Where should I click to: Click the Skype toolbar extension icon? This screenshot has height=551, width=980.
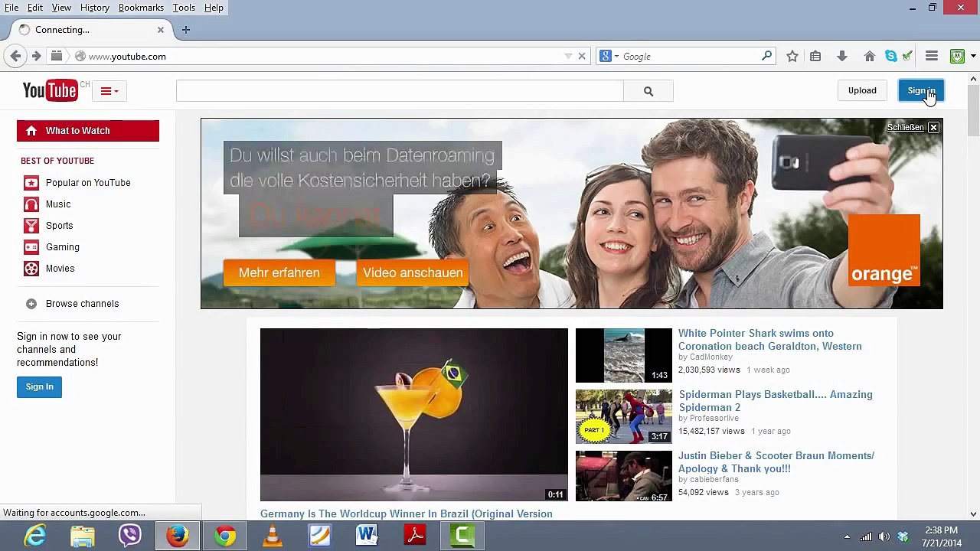(x=891, y=56)
